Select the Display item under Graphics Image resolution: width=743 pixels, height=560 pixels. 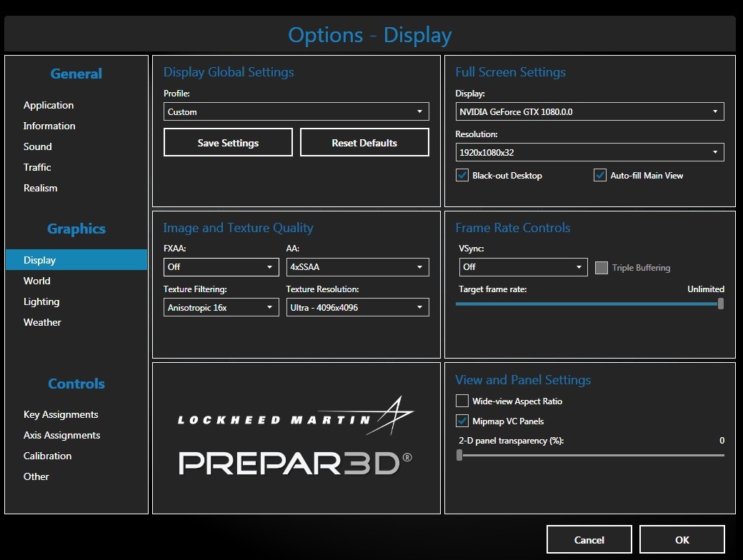pos(76,259)
